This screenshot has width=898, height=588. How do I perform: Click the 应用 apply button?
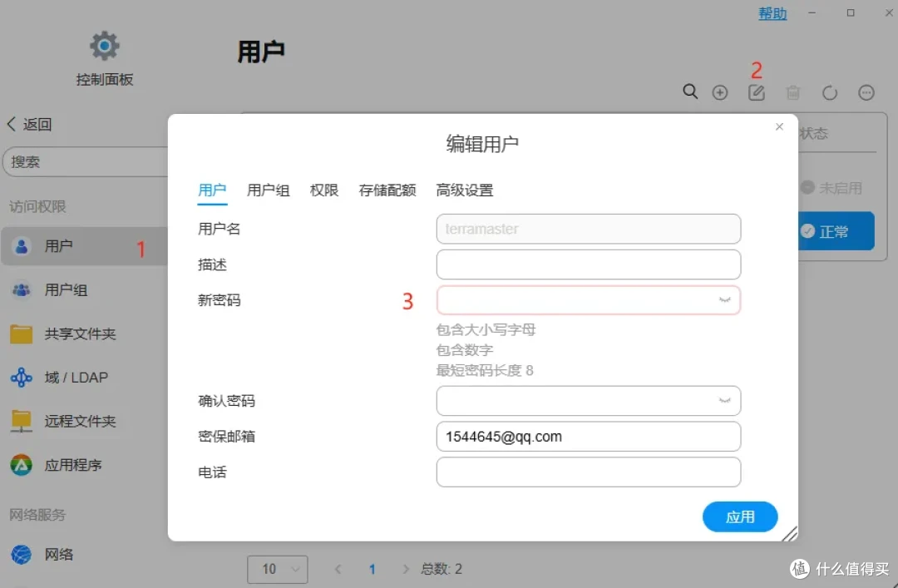pyautogui.click(x=740, y=517)
